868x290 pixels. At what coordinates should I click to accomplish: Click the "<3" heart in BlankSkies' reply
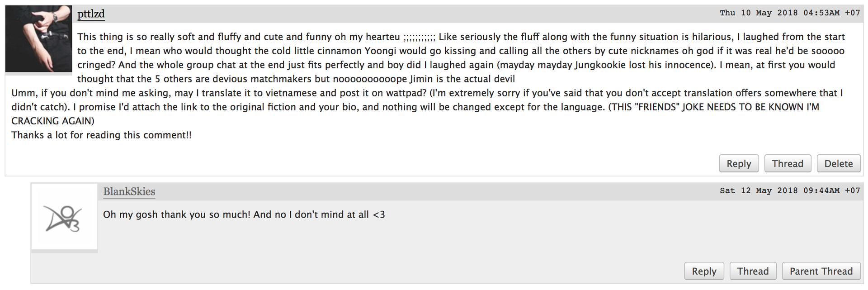pyautogui.click(x=379, y=214)
